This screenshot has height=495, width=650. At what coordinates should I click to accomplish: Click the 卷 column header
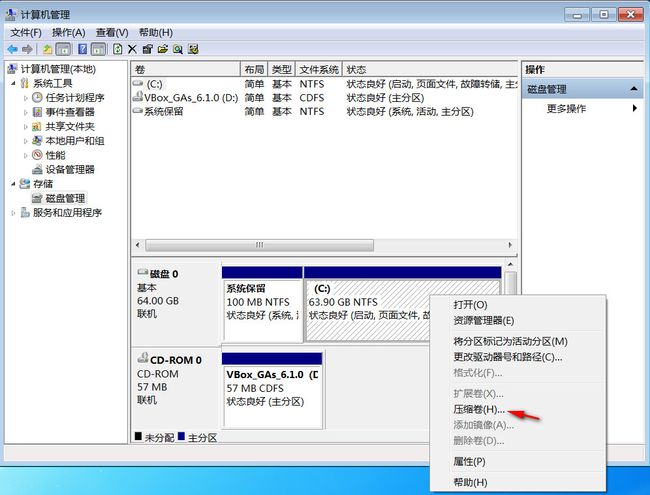[x=186, y=69]
